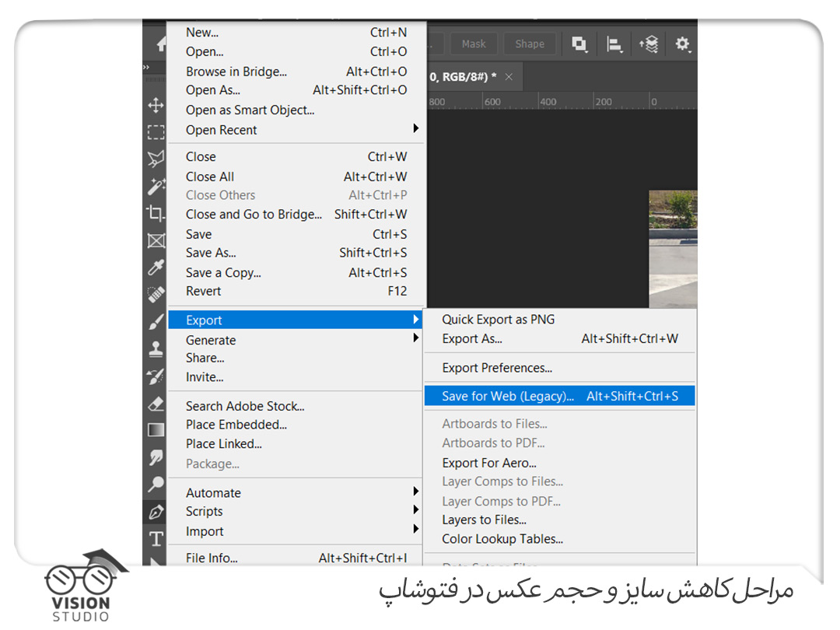Close the RGB/8# document tab

coord(509,76)
